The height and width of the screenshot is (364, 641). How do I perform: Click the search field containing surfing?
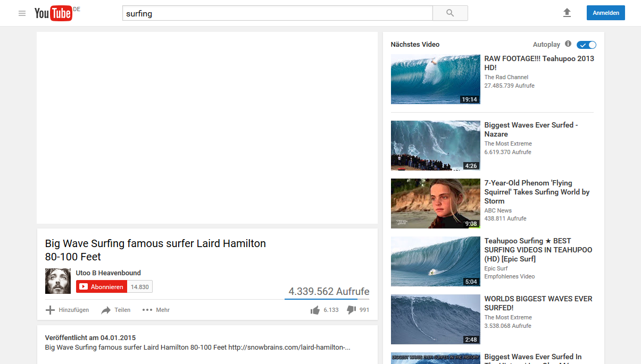[x=277, y=13]
